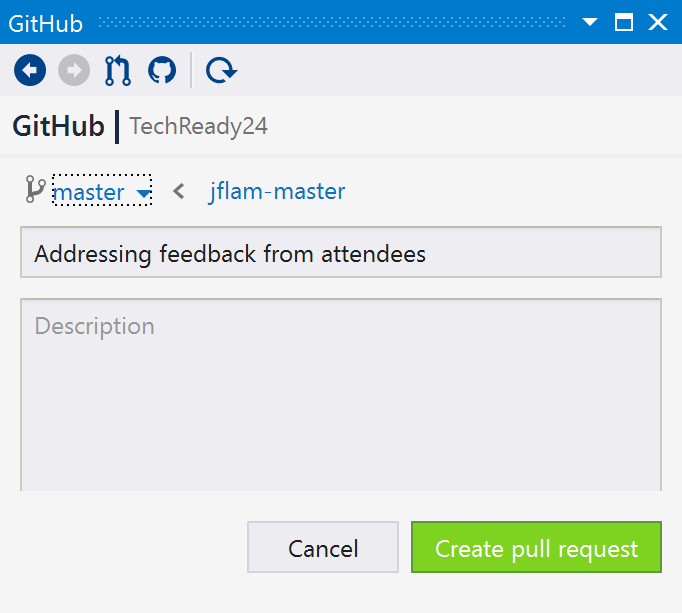The width and height of the screenshot is (682, 613).
Task: Click the bold GitHub header label
Action: (58, 126)
